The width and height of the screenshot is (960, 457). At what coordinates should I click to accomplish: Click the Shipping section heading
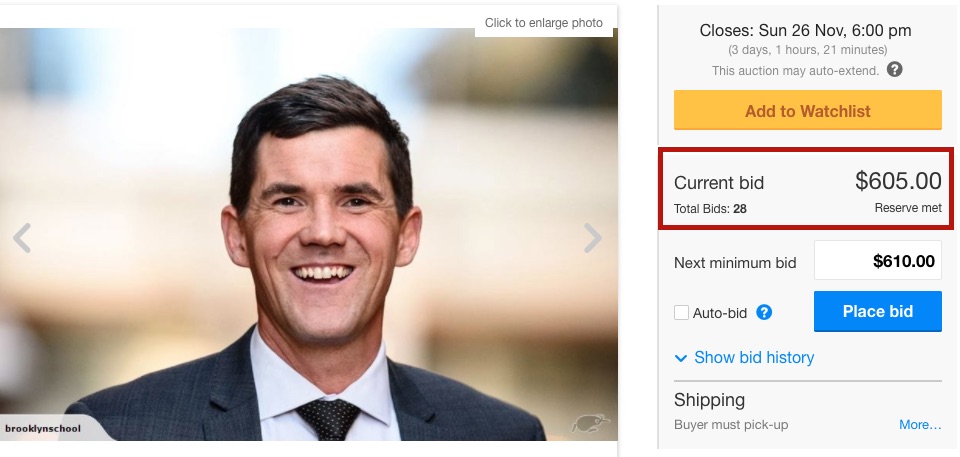(709, 400)
